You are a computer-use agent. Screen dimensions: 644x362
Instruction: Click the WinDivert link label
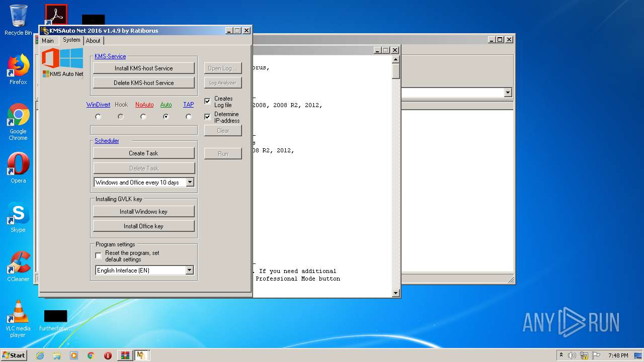coord(98,105)
